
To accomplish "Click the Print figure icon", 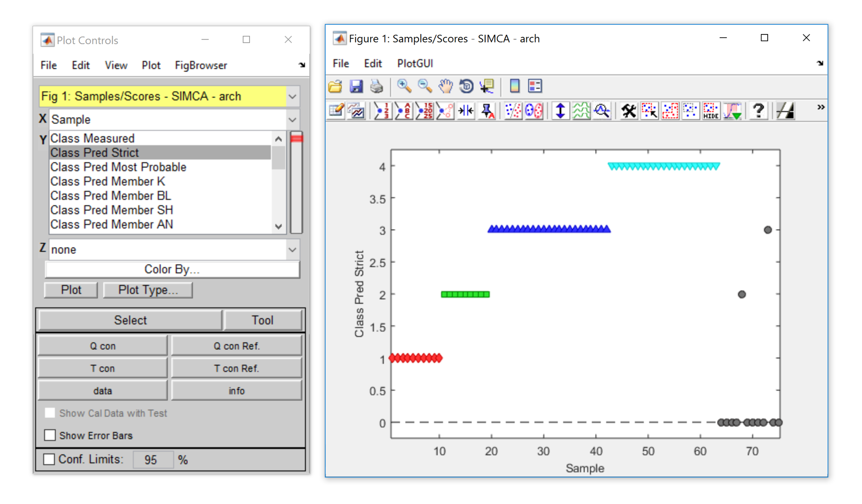I will click(x=377, y=86).
